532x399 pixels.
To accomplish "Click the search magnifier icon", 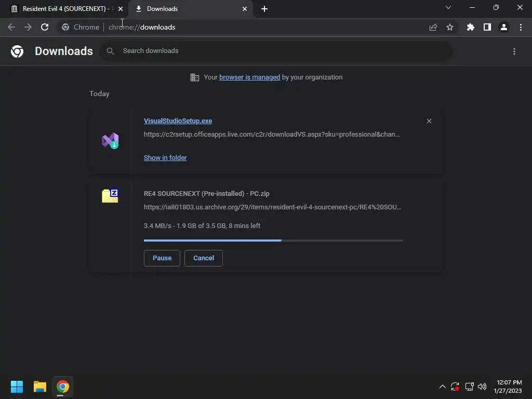I will click(110, 51).
